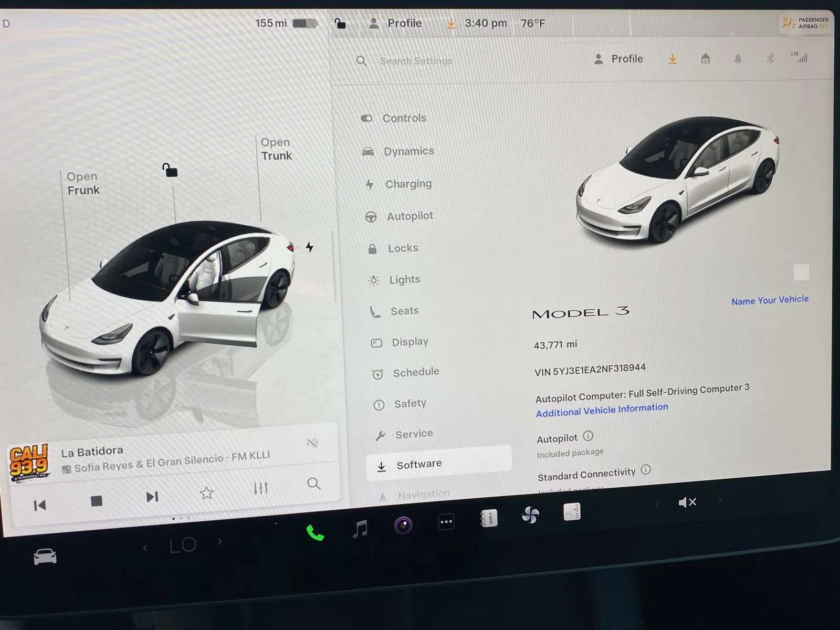The width and height of the screenshot is (840, 630).
Task: Toggle the car lock icon above roof
Action: 170,170
